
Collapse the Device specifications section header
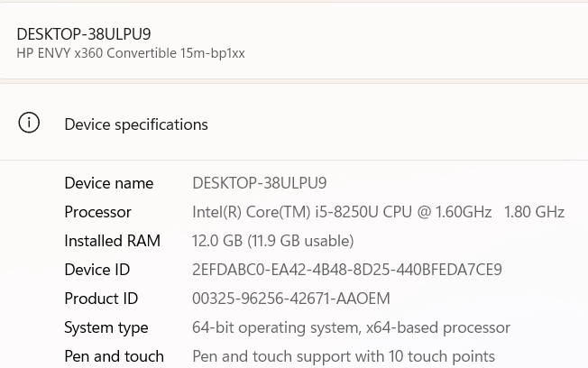coord(294,123)
